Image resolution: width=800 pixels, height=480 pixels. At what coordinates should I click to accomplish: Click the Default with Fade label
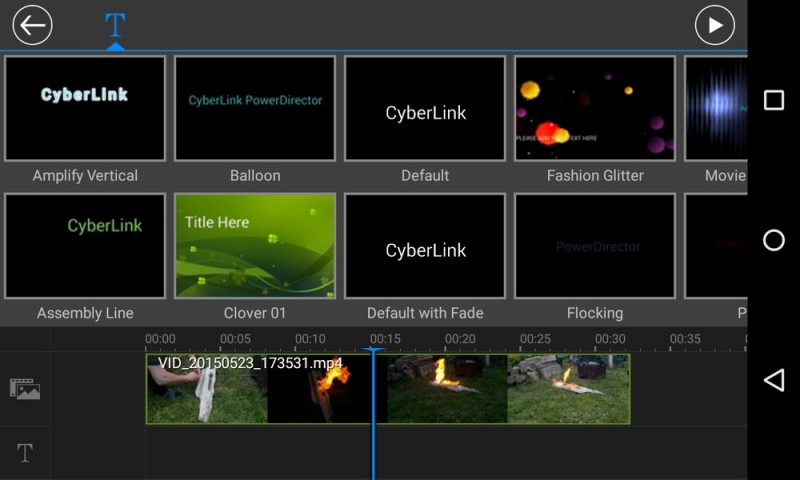click(425, 313)
